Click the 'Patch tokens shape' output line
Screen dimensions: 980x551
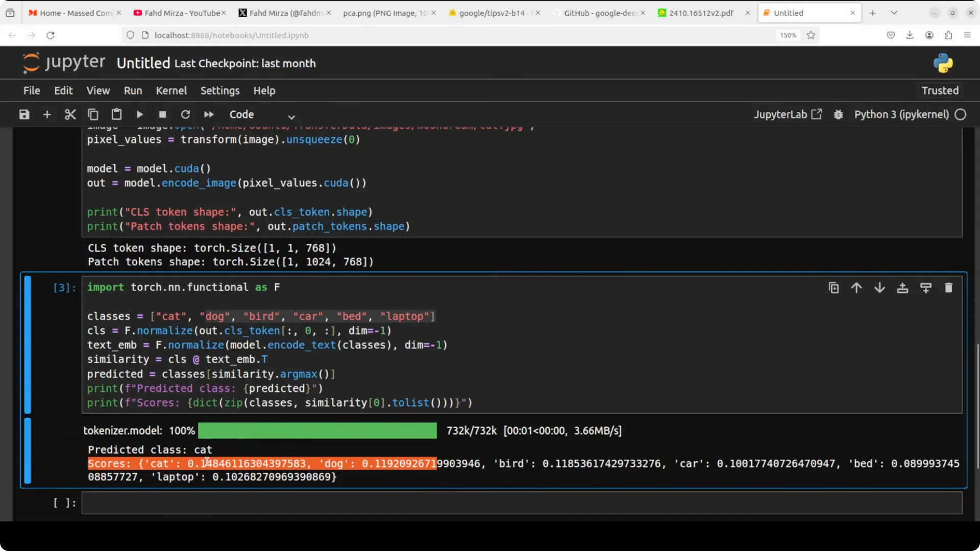pos(230,262)
